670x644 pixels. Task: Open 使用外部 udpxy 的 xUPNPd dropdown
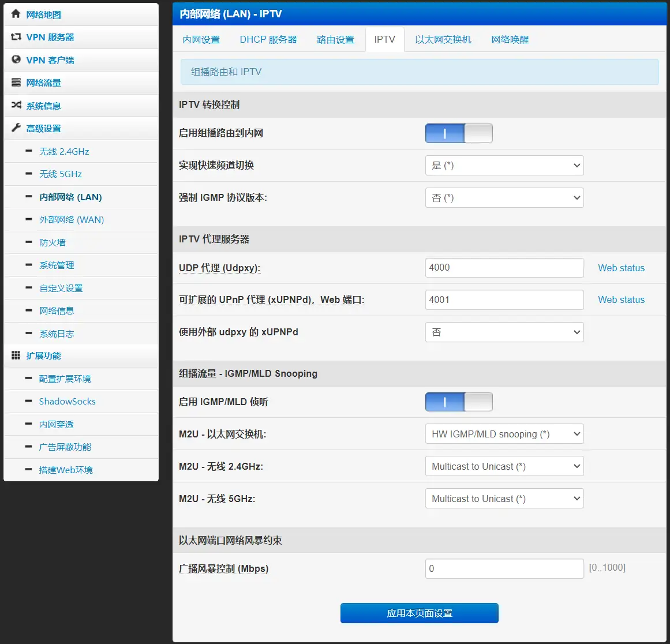coord(504,332)
